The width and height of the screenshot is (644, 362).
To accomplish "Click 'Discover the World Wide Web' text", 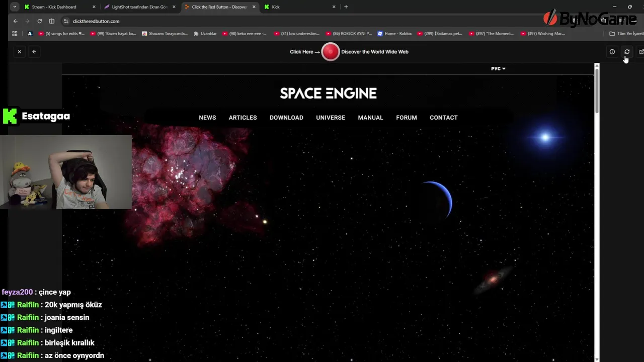I will click(x=375, y=52).
